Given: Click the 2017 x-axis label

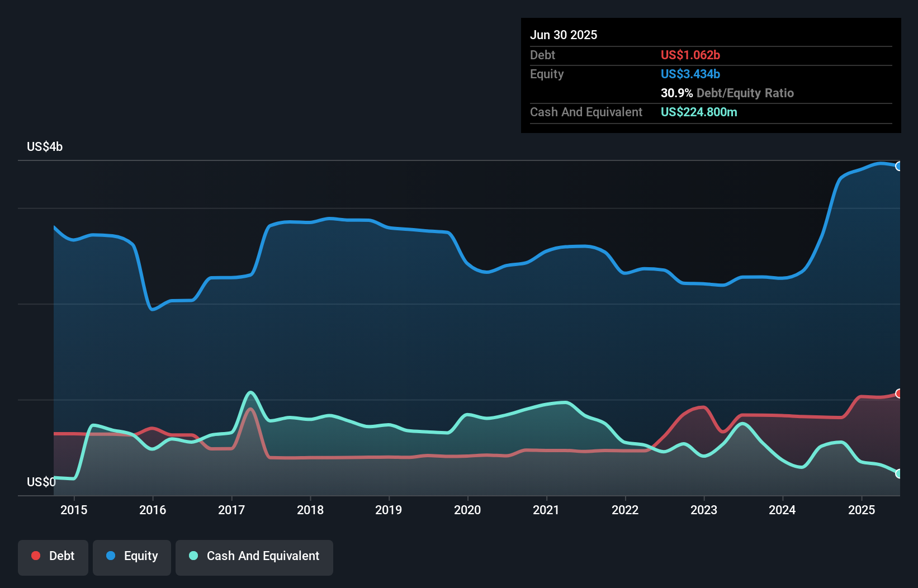Looking at the screenshot, I should (231, 510).
